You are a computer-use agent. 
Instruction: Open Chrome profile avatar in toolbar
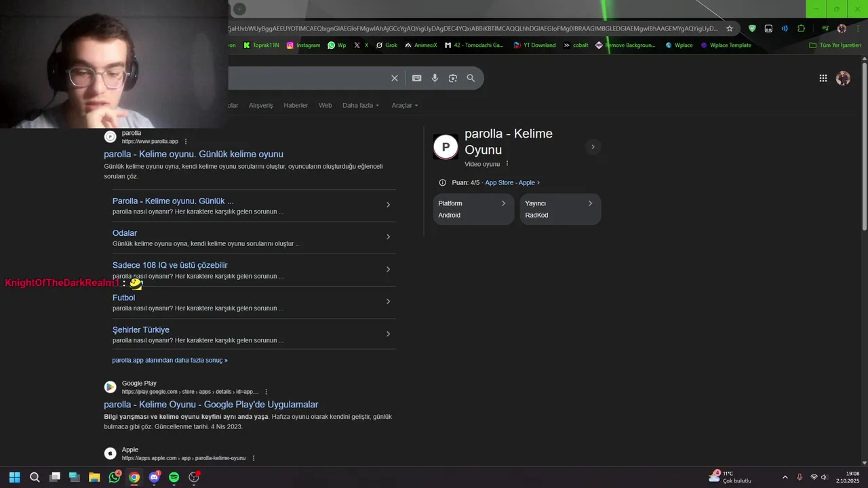pyautogui.click(x=842, y=28)
